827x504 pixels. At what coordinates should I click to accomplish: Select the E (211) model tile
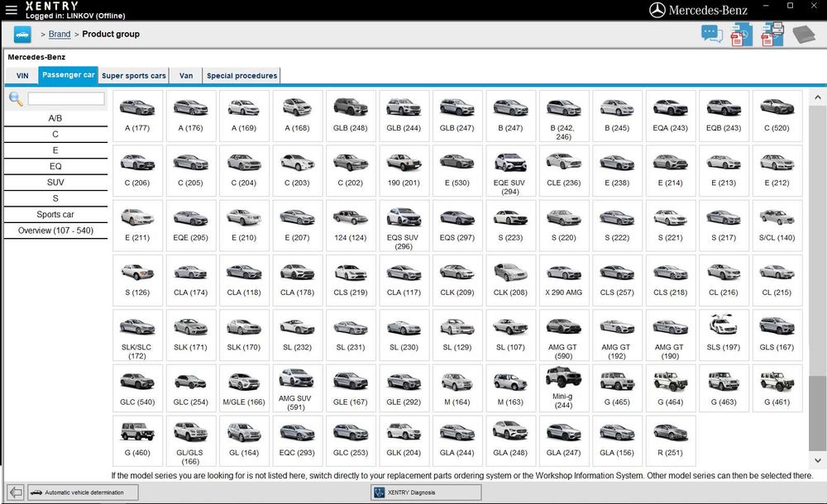[137, 226]
